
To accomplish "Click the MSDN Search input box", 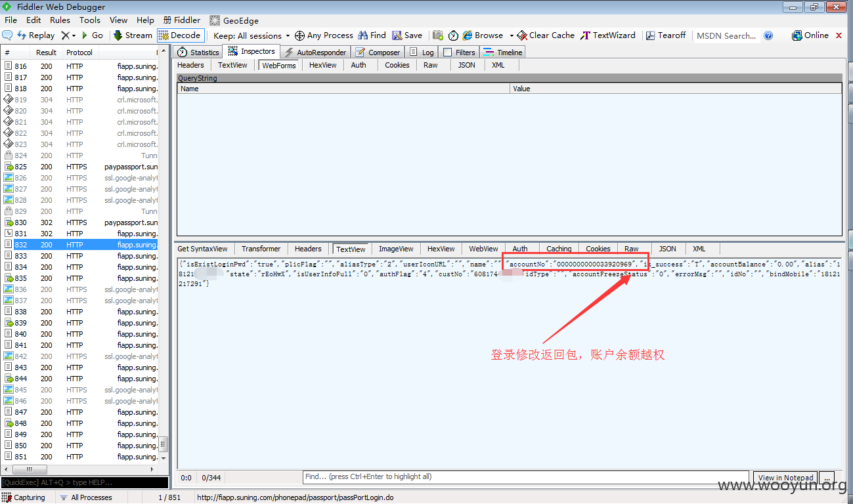I will (726, 35).
